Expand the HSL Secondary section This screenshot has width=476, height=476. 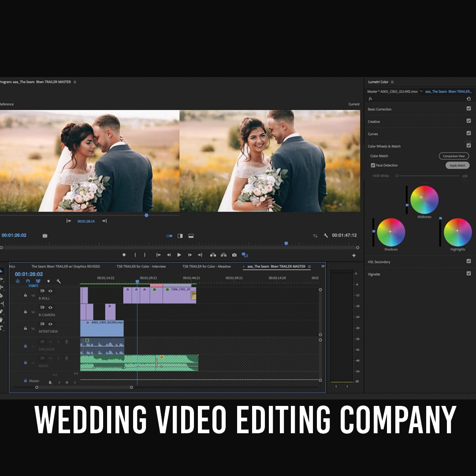(x=379, y=262)
